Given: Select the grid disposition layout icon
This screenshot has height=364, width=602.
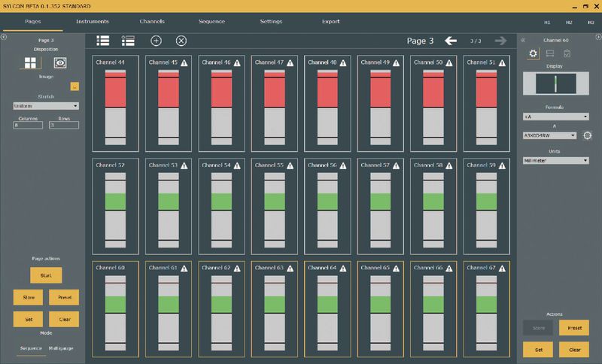Looking at the screenshot, I should pyautogui.click(x=31, y=64).
